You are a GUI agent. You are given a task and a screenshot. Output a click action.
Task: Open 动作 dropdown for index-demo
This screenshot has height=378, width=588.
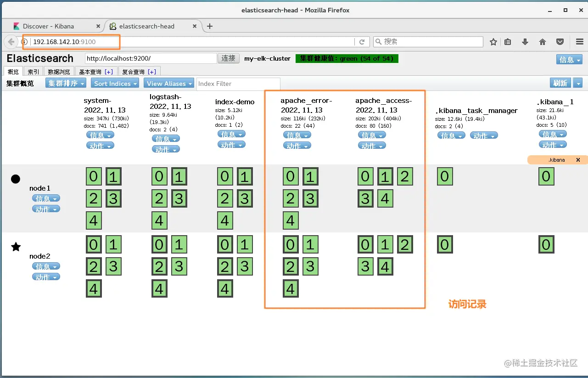(231, 145)
